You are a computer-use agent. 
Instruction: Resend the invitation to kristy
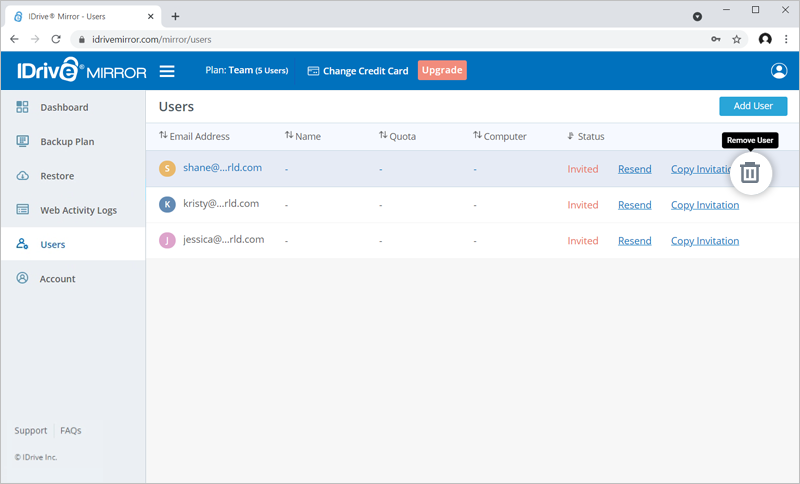635,205
